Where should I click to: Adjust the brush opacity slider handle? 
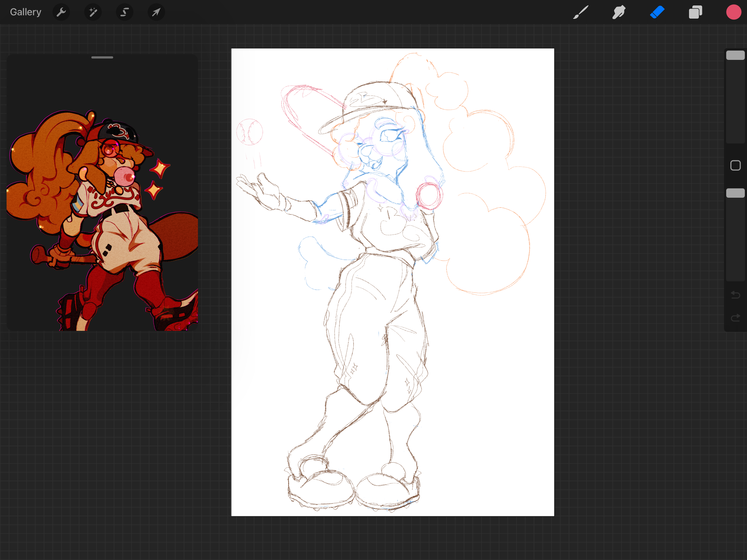[735, 193]
